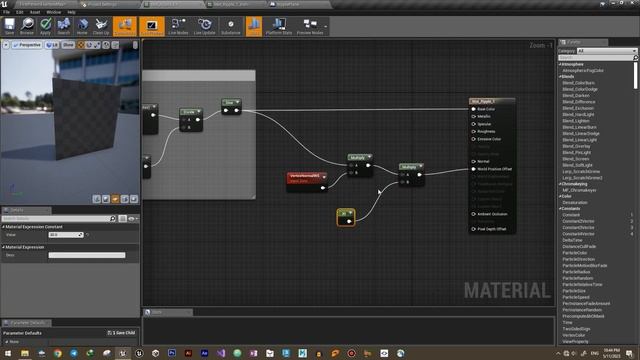The height and width of the screenshot is (360, 640).
Task: Open the Perspective view mode dropdown
Action: [27, 45]
